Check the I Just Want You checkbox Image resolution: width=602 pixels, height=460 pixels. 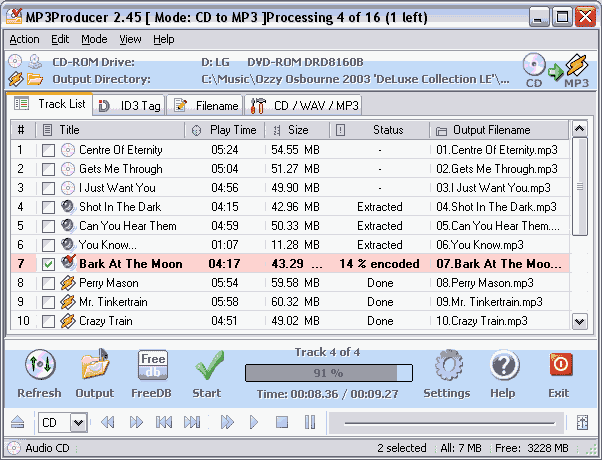(48, 188)
